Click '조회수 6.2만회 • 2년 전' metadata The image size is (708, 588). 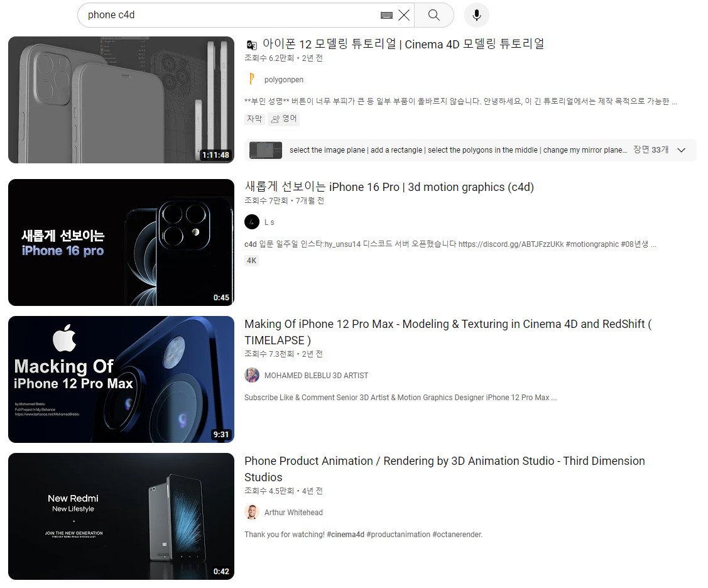click(283, 58)
